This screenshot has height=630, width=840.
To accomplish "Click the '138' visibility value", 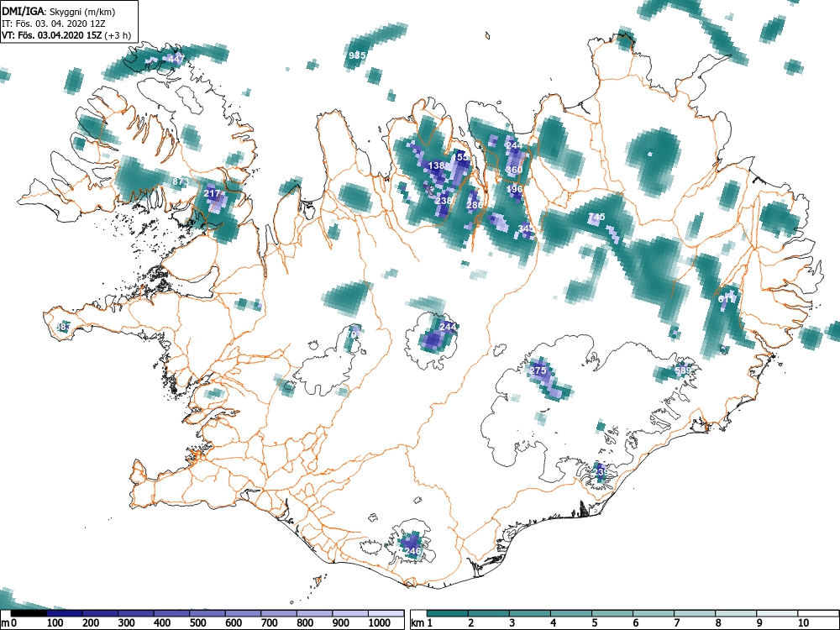I will coord(437,165).
